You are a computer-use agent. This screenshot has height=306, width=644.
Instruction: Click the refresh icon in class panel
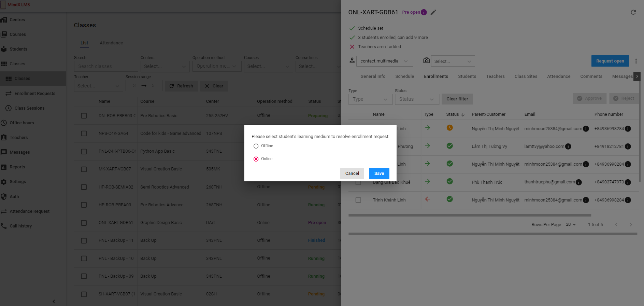coord(633,12)
